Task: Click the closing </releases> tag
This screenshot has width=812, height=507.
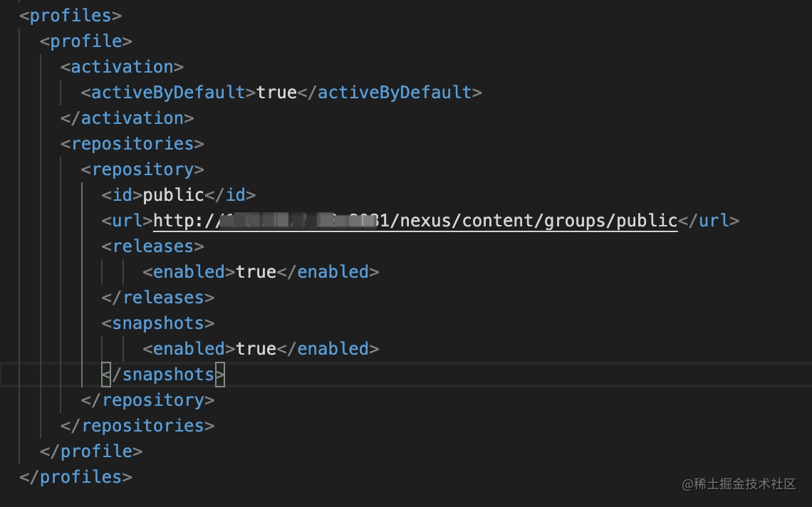Action: 158,297
